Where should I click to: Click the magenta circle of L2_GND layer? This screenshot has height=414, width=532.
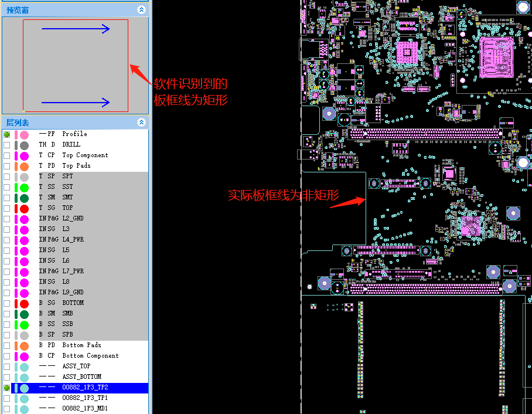24,219
